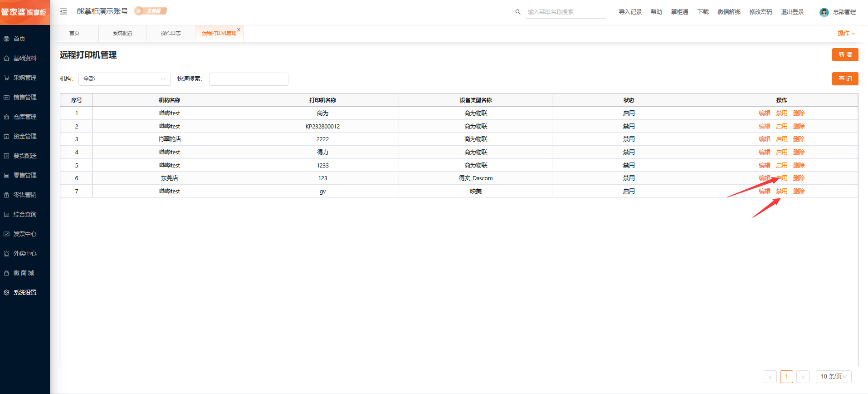Click 启用 for printer KP232800012

[x=782, y=126]
